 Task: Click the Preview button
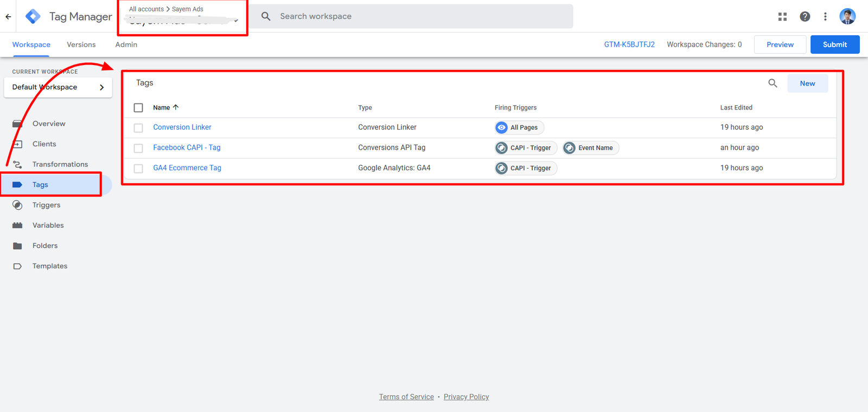(x=780, y=44)
